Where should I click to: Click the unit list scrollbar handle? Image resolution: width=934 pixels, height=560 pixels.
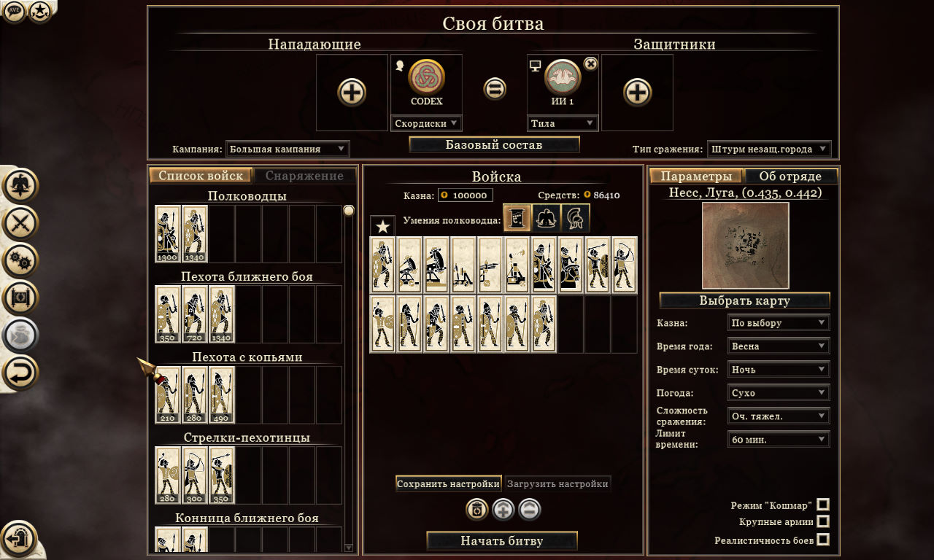349,211
